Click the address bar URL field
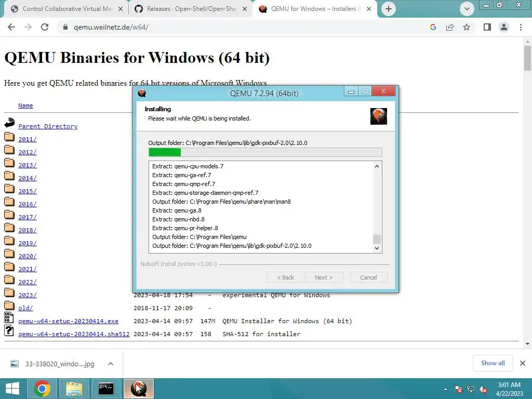This screenshot has height=399, width=532. 244,27
